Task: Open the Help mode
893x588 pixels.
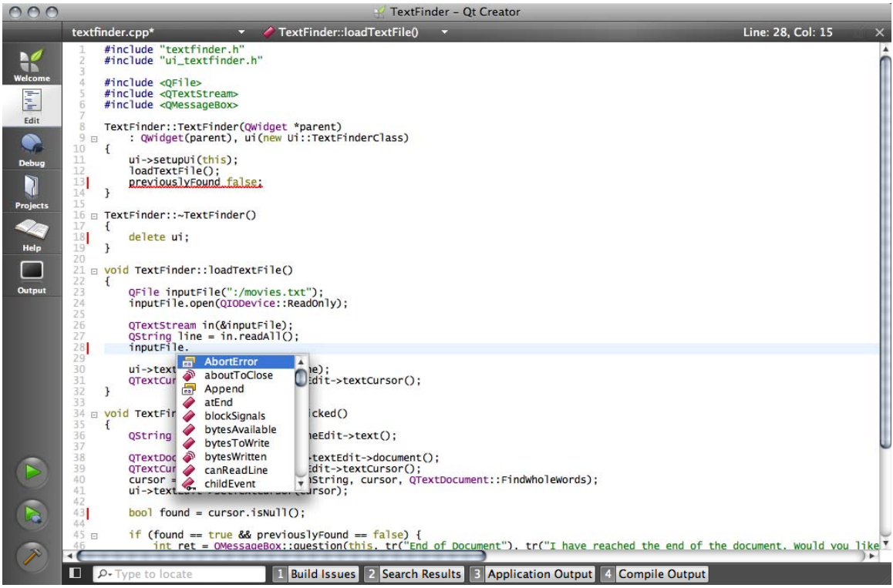Action: coord(32,234)
